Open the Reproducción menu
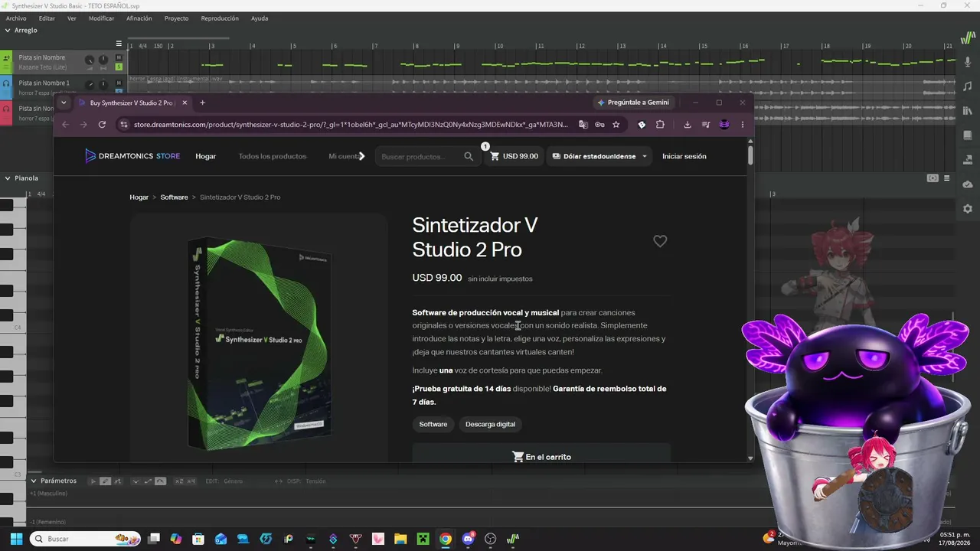Screen dimensions: 980x551 point(220,18)
